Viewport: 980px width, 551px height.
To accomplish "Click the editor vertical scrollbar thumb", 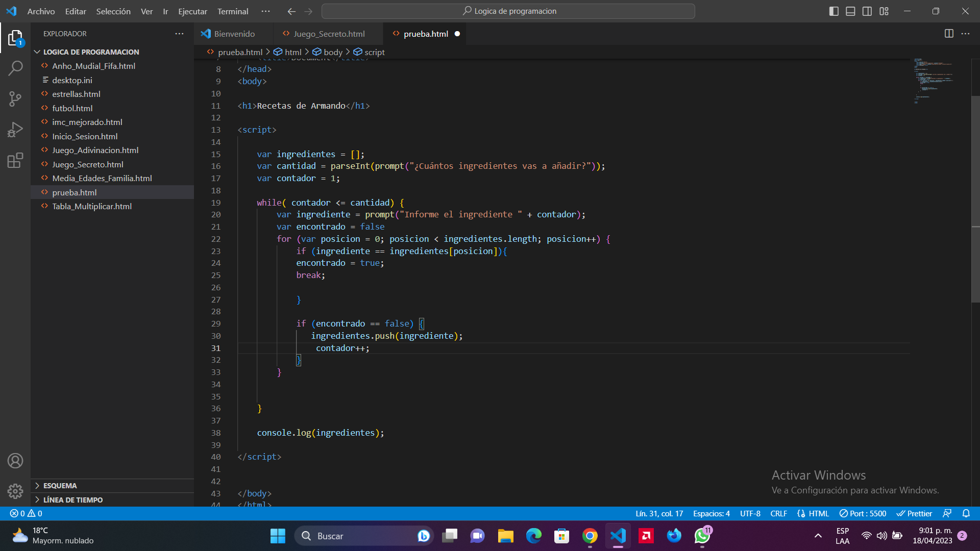I will coord(975,199).
